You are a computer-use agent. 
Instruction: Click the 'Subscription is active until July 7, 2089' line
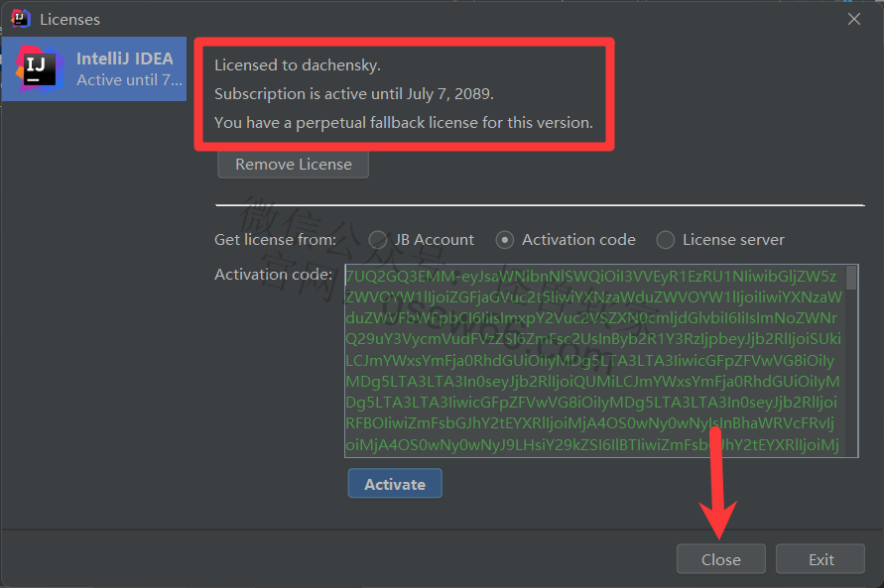[354, 94]
